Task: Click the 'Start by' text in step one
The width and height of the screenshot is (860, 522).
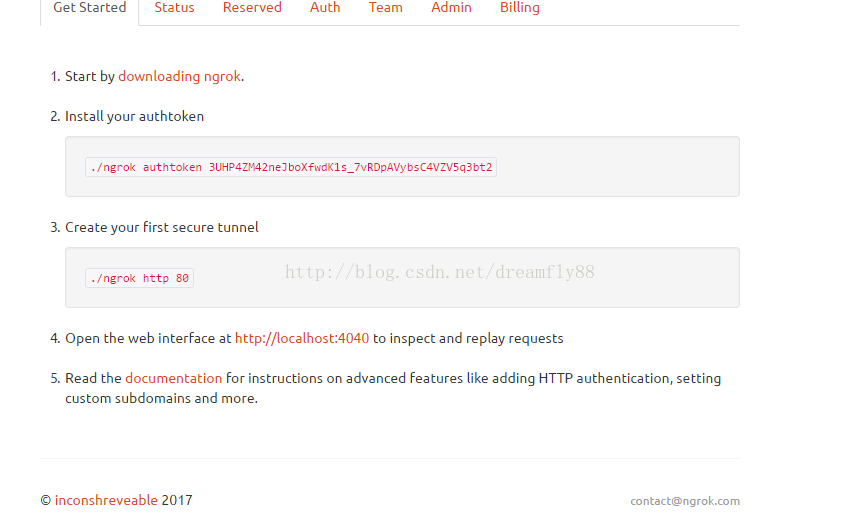Action: coord(89,76)
